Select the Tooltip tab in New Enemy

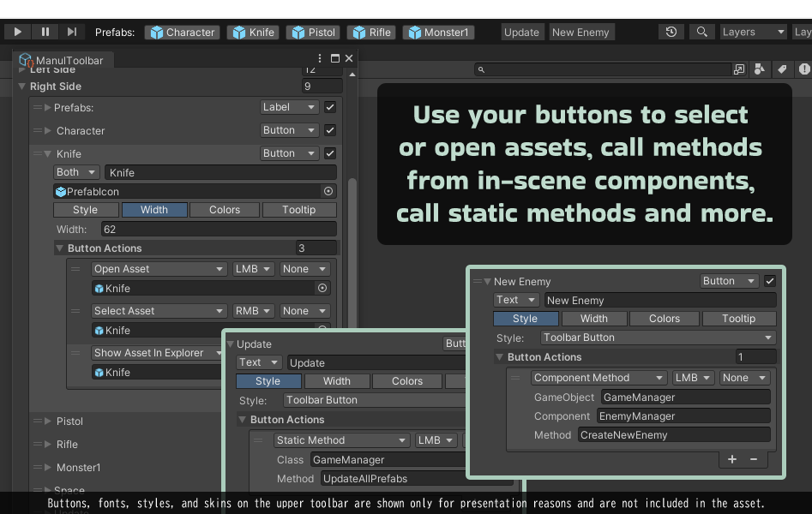738,319
